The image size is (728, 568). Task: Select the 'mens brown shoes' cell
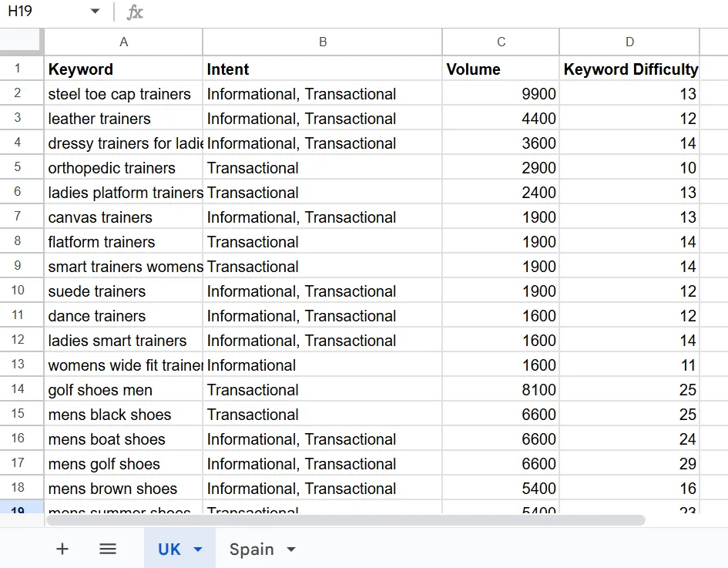pos(123,488)
